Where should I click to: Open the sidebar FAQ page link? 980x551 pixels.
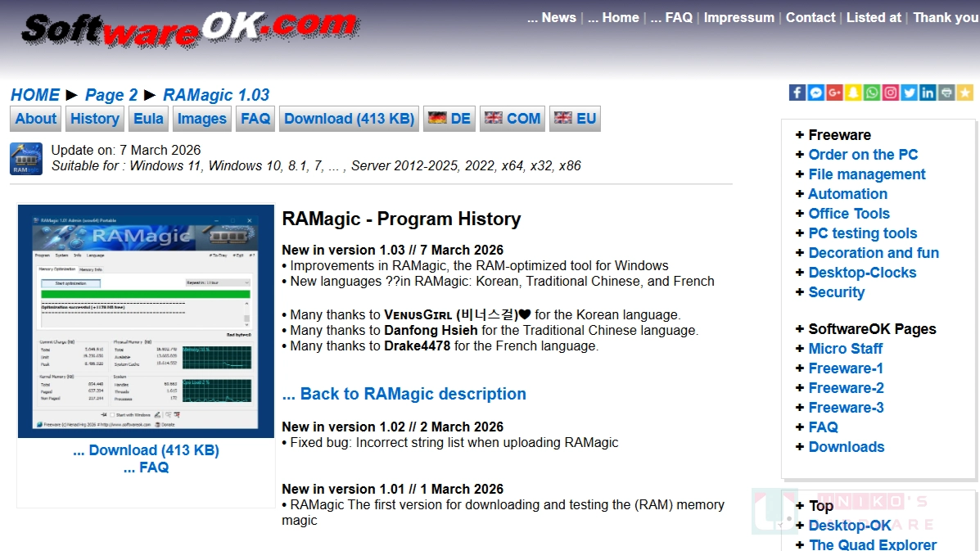(x=823, y=427)
